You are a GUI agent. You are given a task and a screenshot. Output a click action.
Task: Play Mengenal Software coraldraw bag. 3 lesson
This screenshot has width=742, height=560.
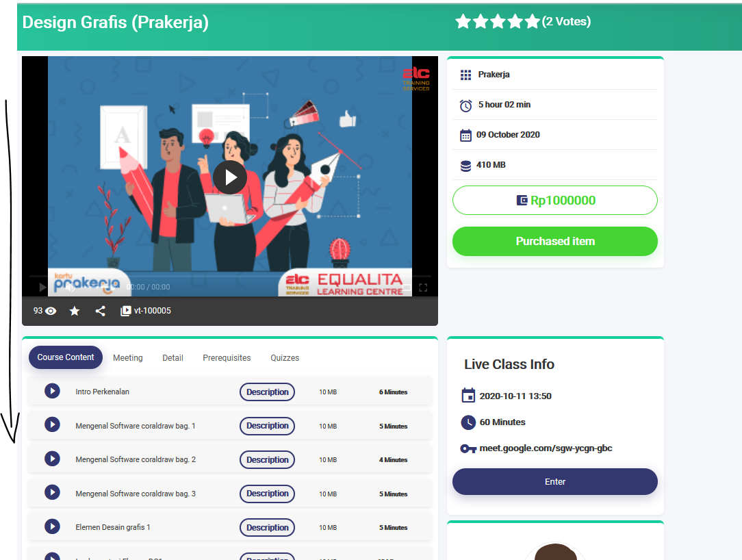coord(52,492)
